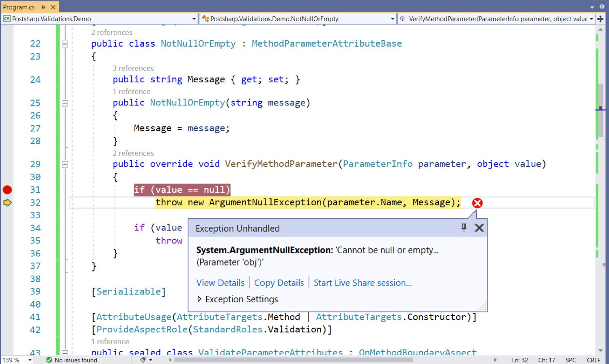
Task: Click the horizontal scrollbar left arrow
Action: coord(169,360)
